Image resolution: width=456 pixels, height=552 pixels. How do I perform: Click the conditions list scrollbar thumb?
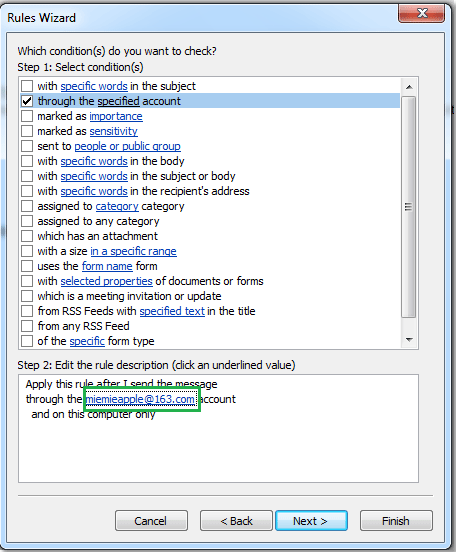point(409,207)
